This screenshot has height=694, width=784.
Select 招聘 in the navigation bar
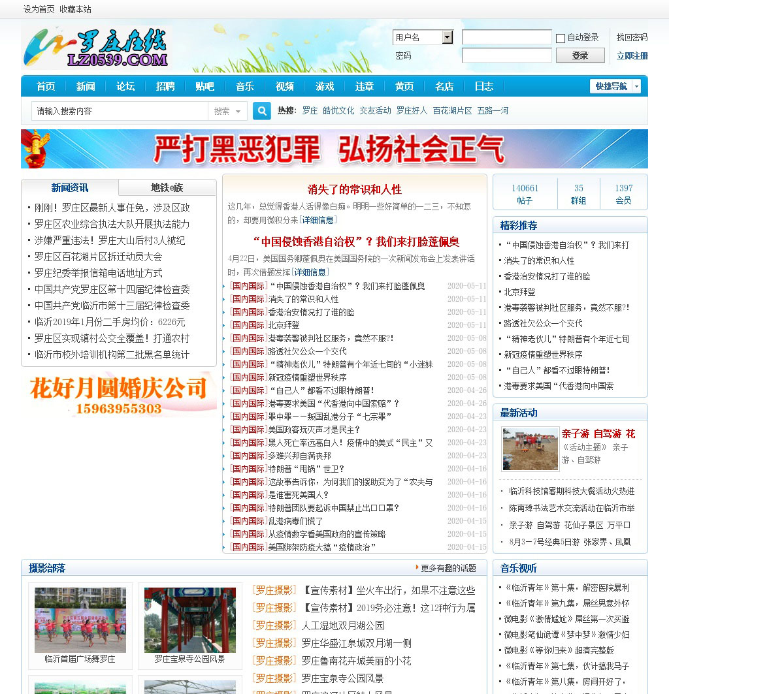tap(165, 86)
